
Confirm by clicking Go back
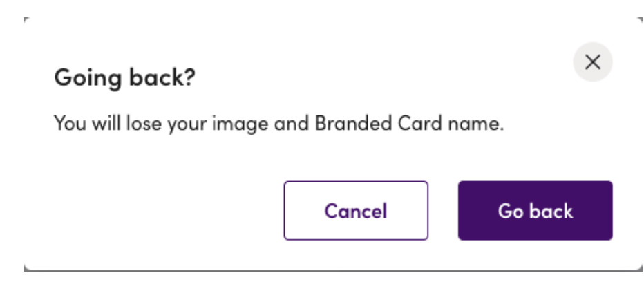click(535, 211)
